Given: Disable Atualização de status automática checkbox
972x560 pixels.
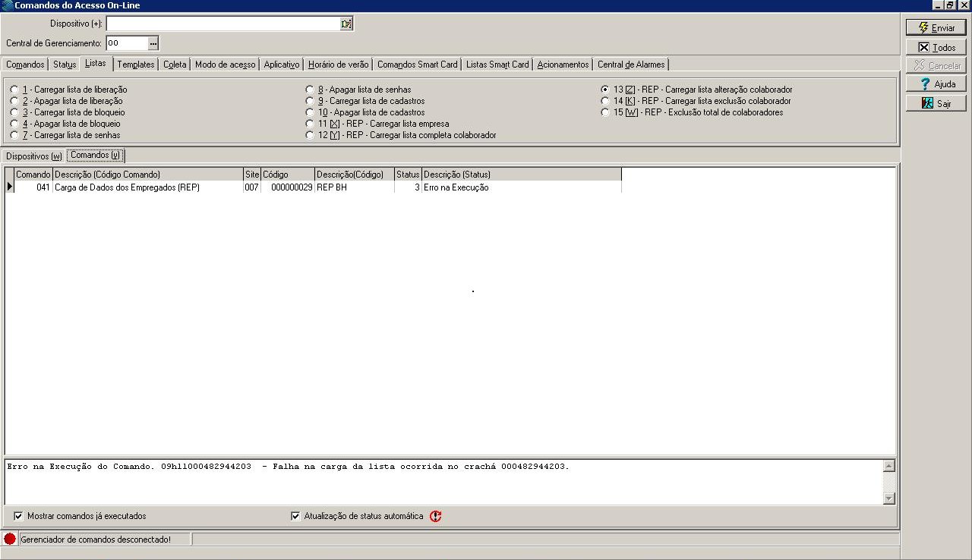Looking at the screenshot, I should (295, 516).
